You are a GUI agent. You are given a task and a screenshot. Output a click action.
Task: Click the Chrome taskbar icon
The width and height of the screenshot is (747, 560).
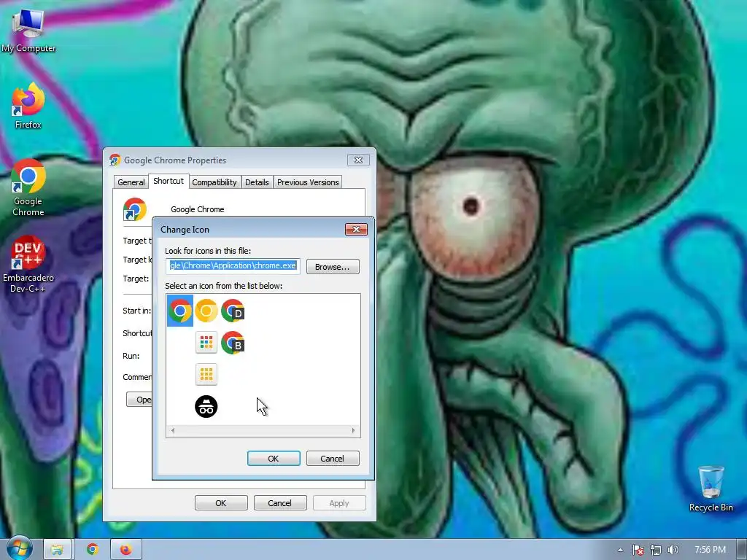(93, 550)
